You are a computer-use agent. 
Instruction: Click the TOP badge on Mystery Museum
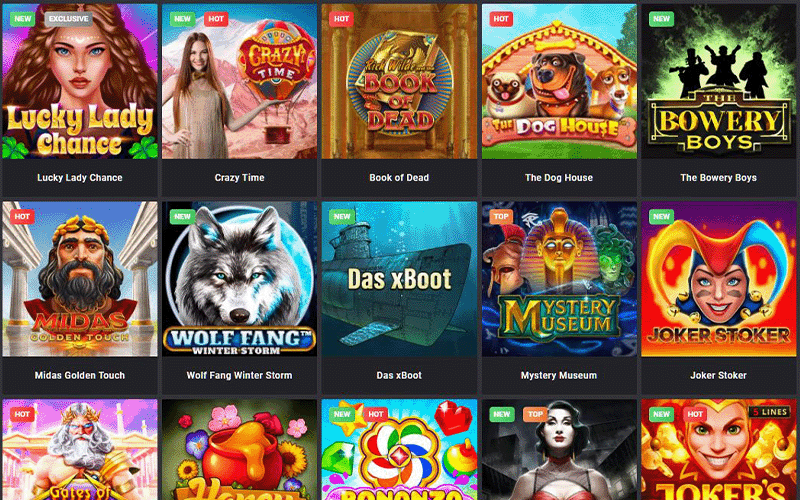coord(501,216)
